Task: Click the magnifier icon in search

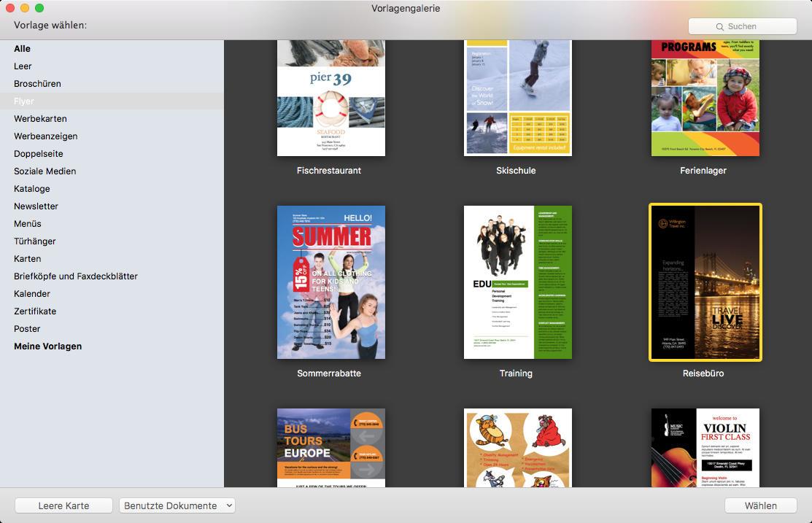Action: [x=720, y=26]
